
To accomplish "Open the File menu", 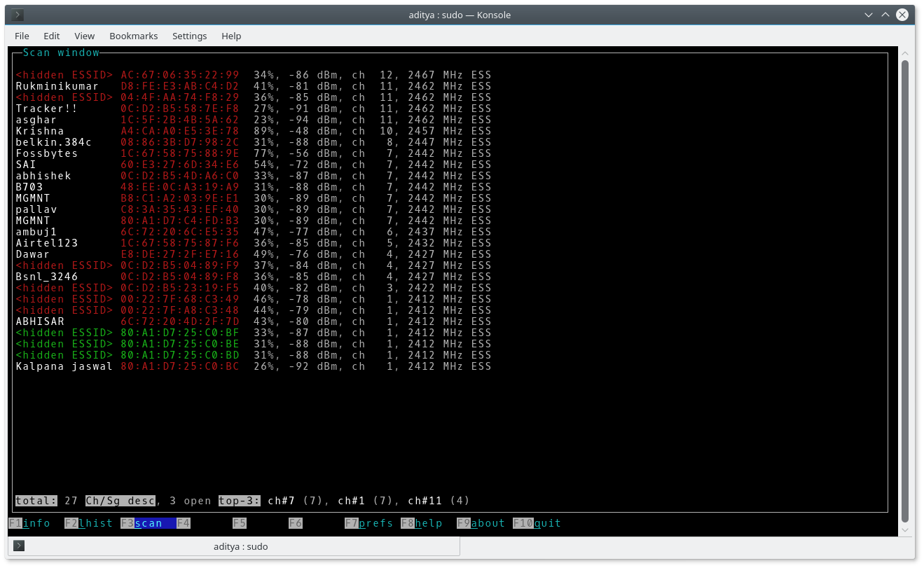I will point(22,36).
